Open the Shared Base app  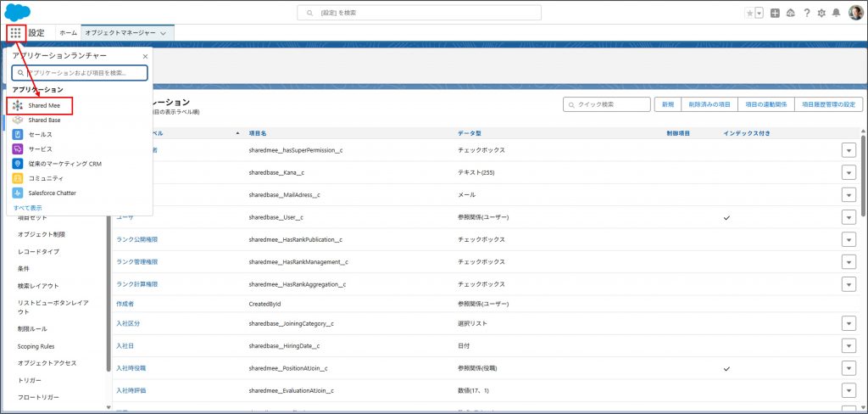click(x=43, y=120)
